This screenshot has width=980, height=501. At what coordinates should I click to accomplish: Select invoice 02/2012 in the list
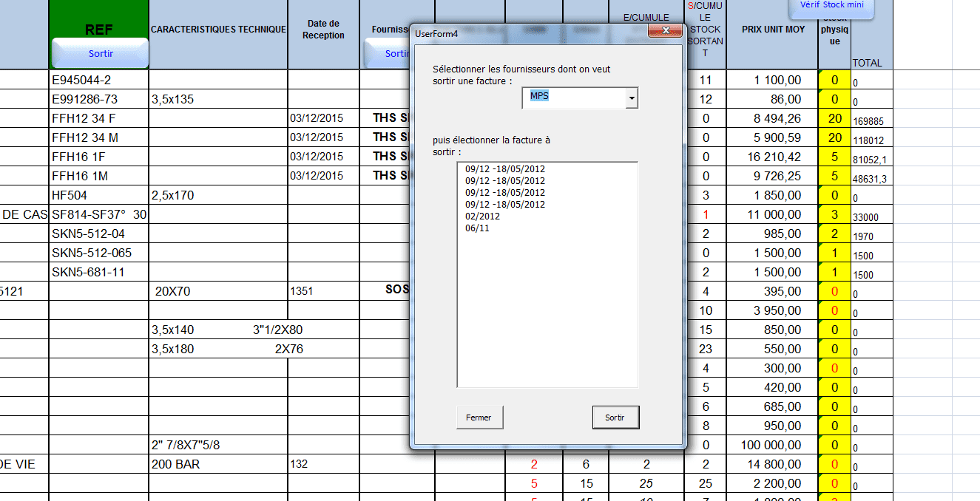click(x=482, y=217)
